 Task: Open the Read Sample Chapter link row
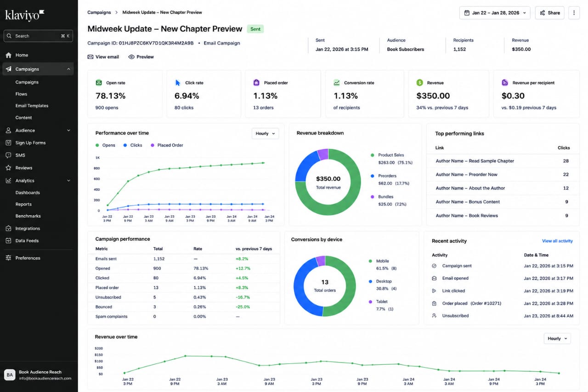click(x=503, y=161)
